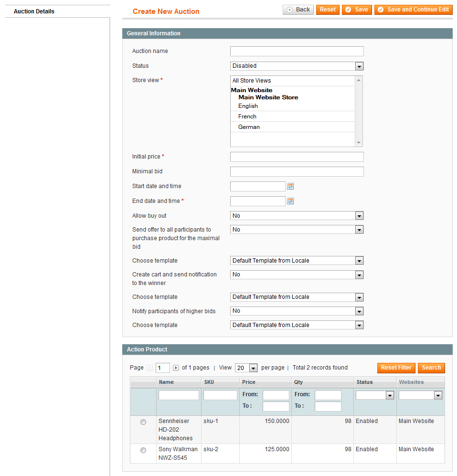Open the End date calendar picker
Image resolution: width=457 pixels, height=476 pixels.
pyautogui.click(x=290, y=201)
